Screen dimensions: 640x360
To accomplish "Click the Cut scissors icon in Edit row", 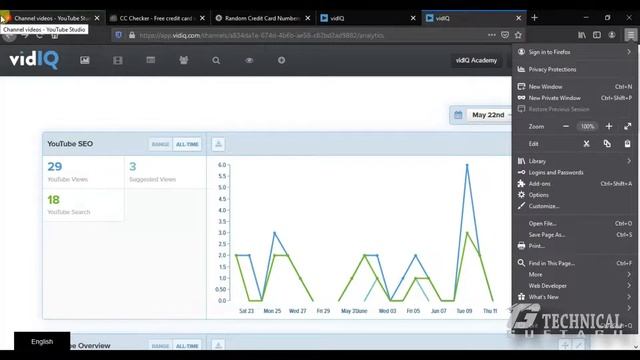I will pyautogui.click(x=587, y=144).
